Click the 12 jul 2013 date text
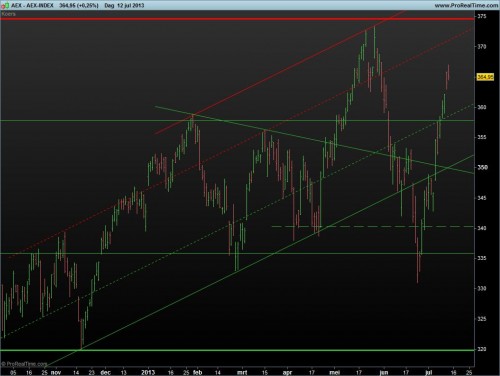The height and width of the screenshot is (376, 500). (131, 5)
